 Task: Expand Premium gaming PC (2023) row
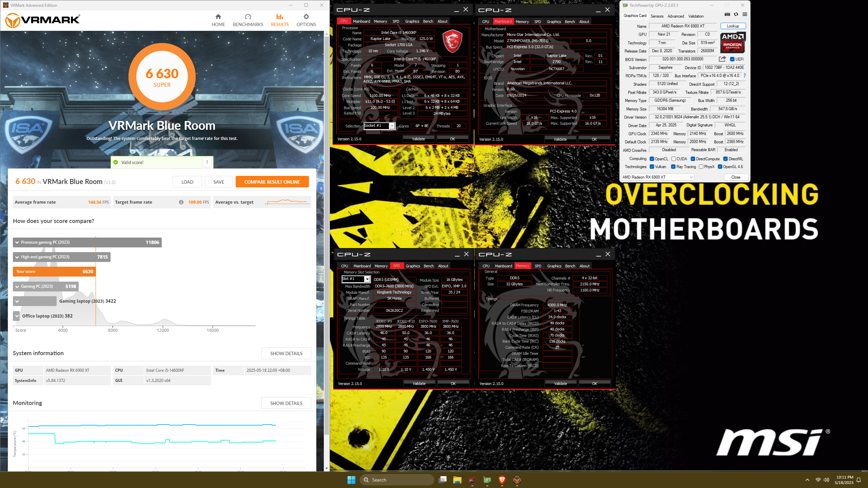[x=87, y=242]
